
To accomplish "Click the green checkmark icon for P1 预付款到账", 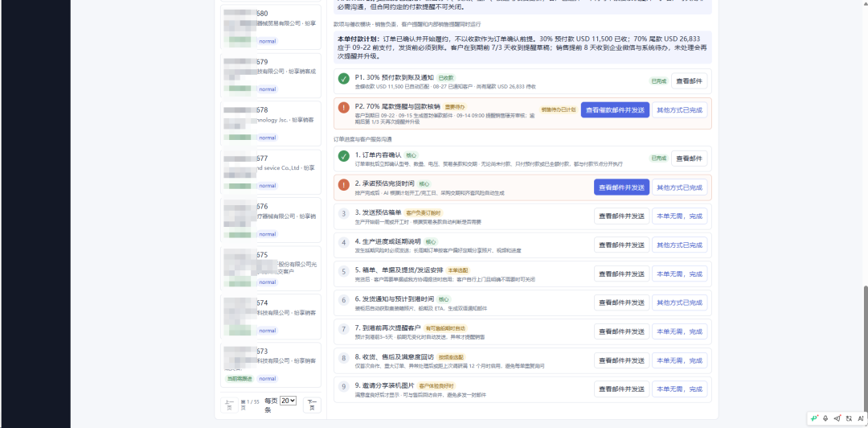I will [x=344, y=79].
